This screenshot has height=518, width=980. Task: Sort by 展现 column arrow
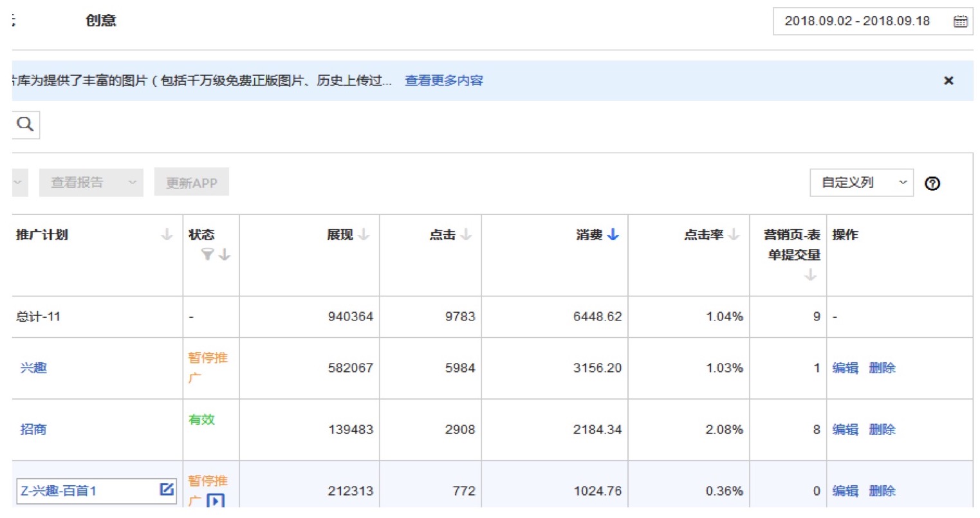point(364,235)
